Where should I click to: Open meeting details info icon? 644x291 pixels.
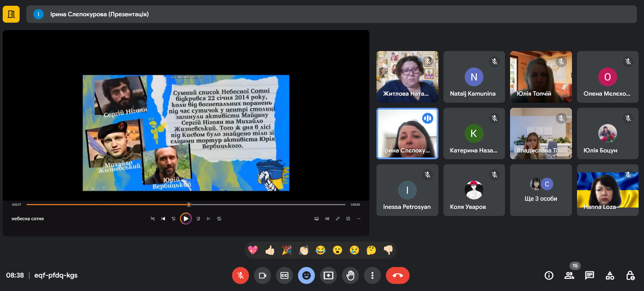click(x=549, y=275)
